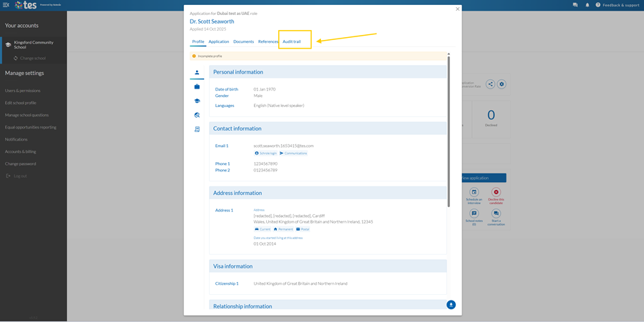This screenshot has width=644, height=322.
Task: Collapse the sidebar with the menu icon
Action: click(6, 5)
